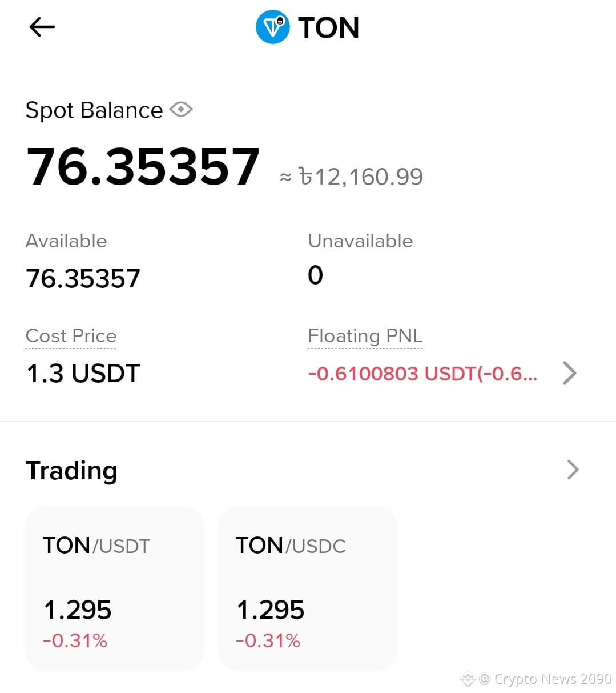Expand Floating PNL details via chevron
Viewport: 616px width, 693px height.
569,373
